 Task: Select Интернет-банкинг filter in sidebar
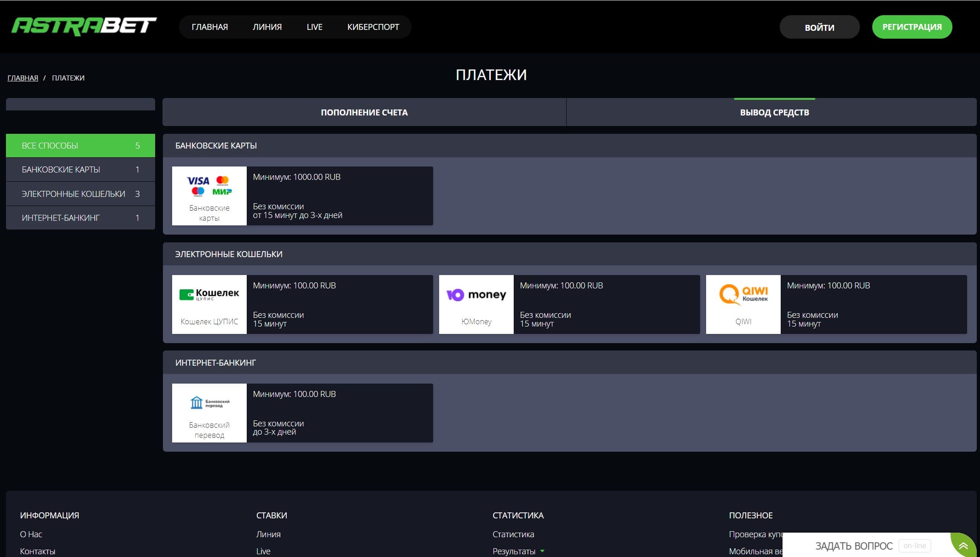(x=80, y=218)
